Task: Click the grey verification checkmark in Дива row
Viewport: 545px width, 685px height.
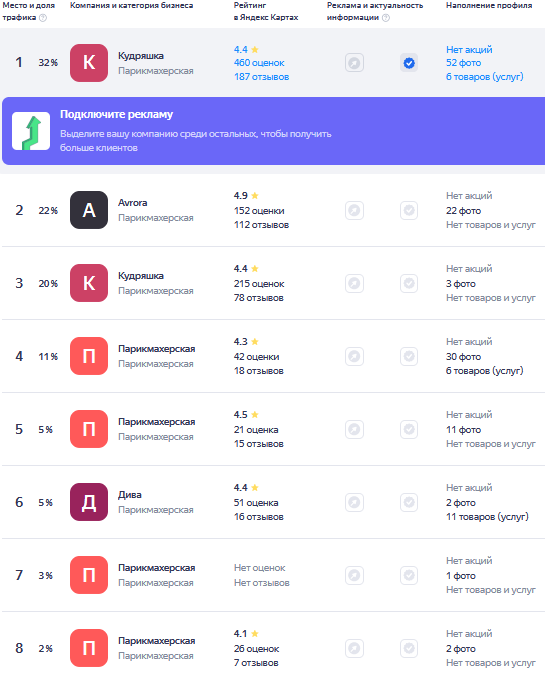Action: pos(409,502)
